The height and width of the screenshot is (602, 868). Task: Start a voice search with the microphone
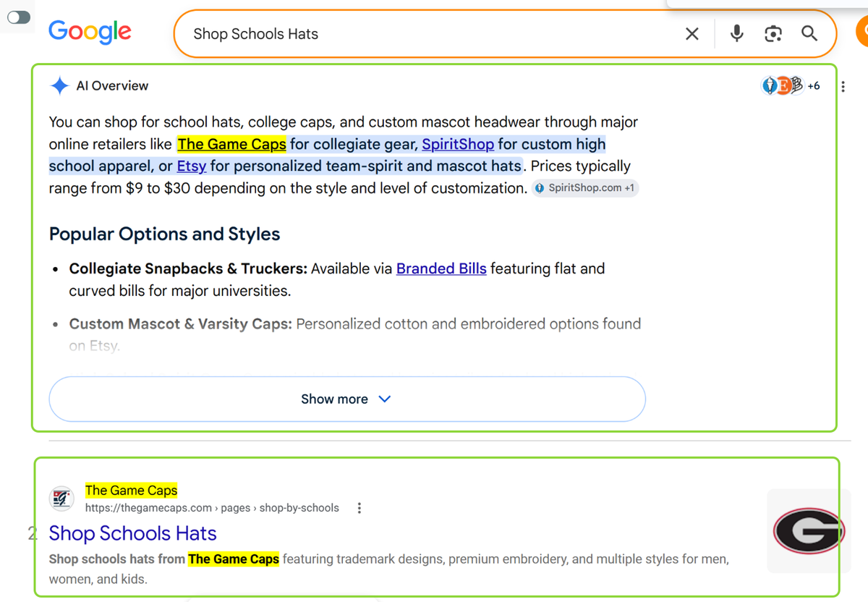[x=736, y=33]
